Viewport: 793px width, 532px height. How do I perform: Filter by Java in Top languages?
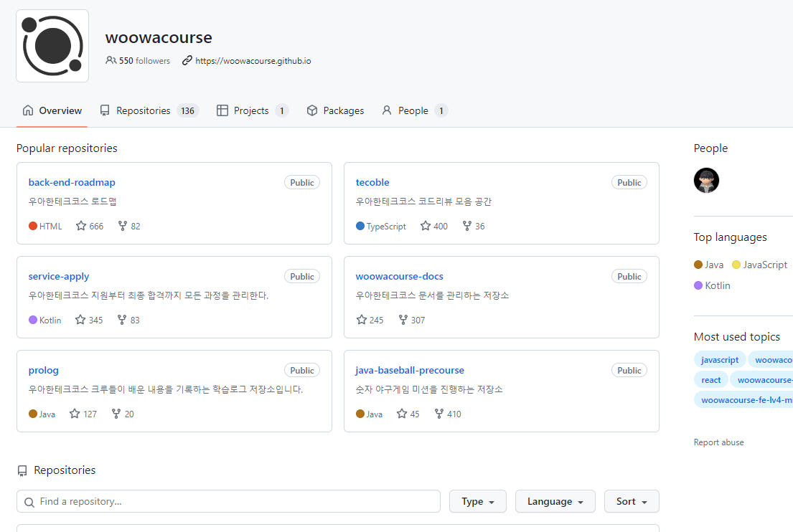point(709,265)
